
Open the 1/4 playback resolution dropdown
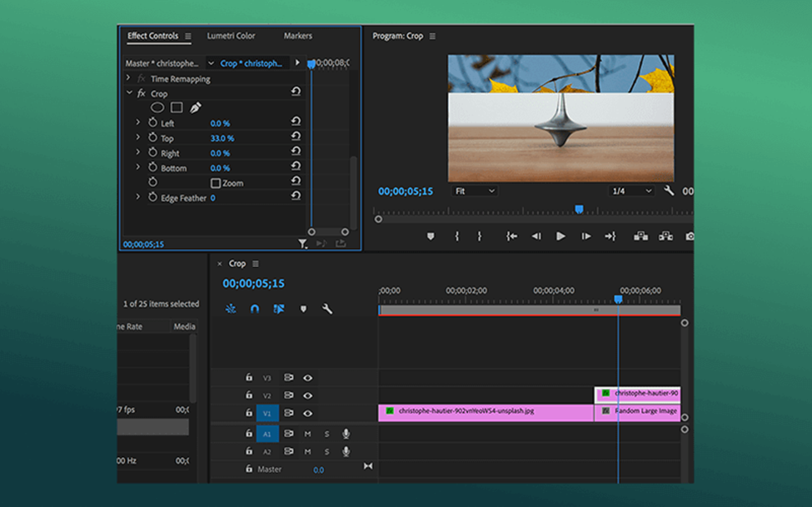(x=631, y=191)
